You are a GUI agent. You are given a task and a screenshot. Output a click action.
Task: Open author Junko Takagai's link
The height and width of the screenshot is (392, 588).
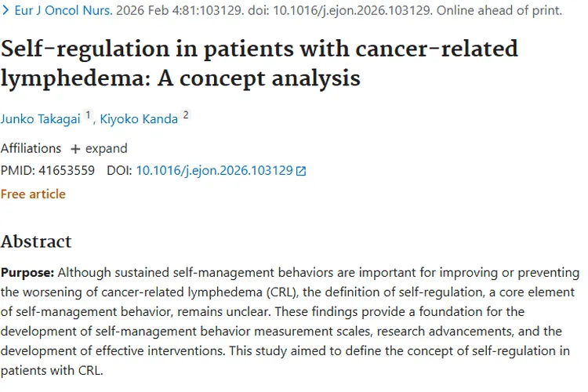point(41,119)
